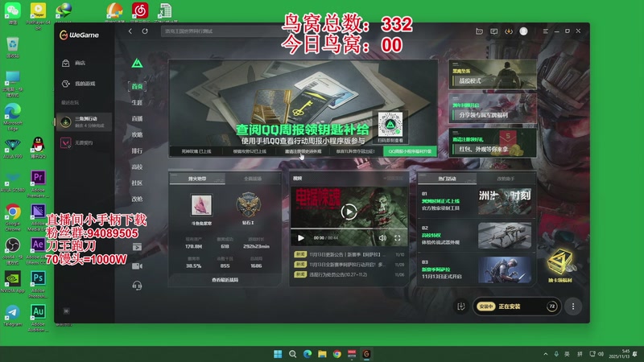Go back with the WeGame back arrow
Viewport: 644px width, 362px height.
(x=130, y=31)
